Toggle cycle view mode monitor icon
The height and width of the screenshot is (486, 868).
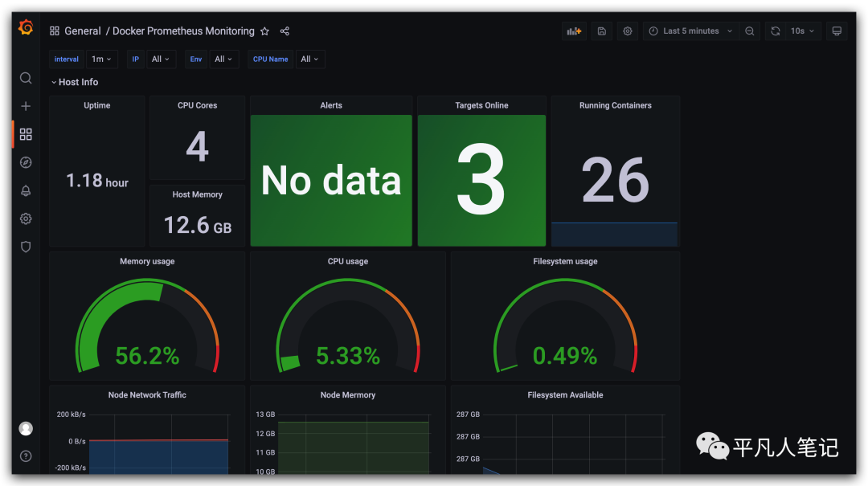click(x=837, y=31)
